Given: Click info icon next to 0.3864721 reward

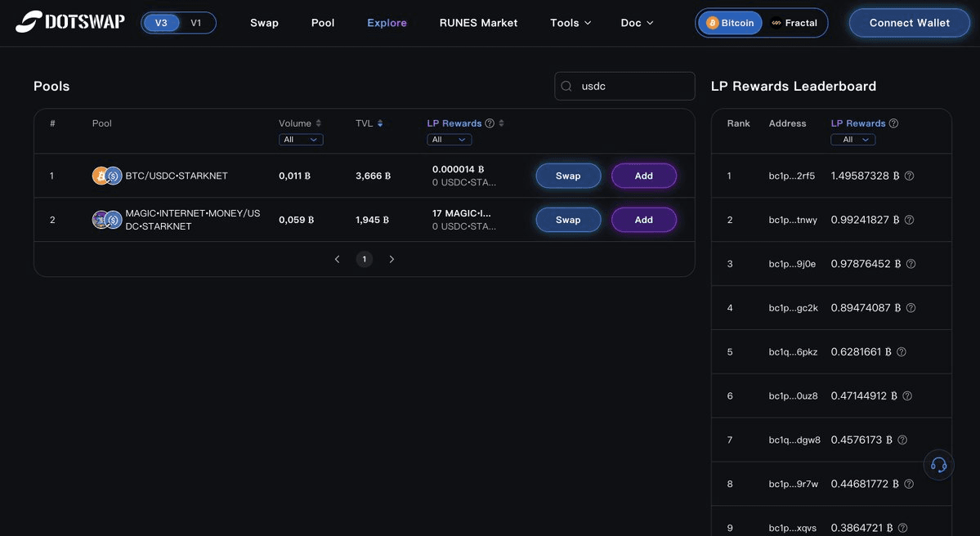Looking at the screenshot, I should [x=902, y=528].
